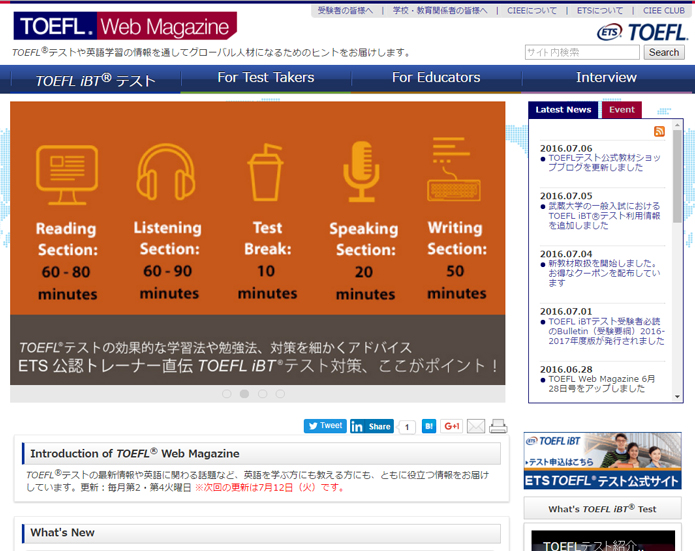The image size is (695, 551).
Task: Send the page with the envelope icon
Action: [x=476, y=426]
